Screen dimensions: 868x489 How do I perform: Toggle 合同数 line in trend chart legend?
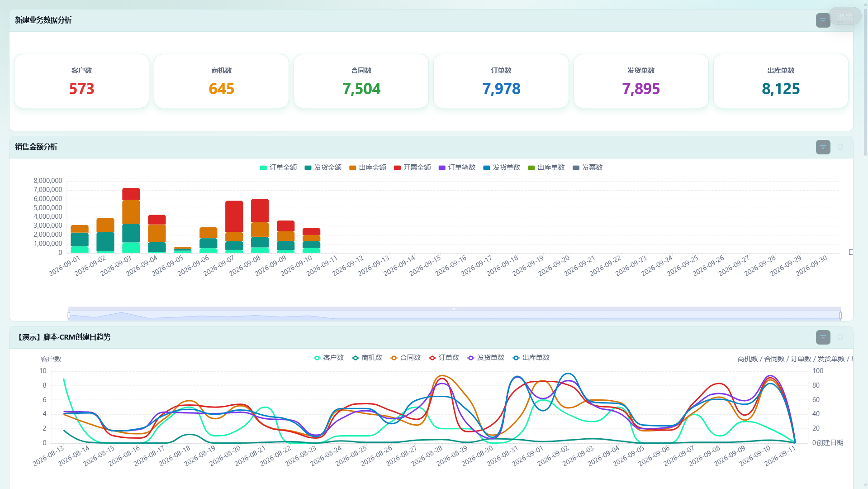(x=406, y=358)
